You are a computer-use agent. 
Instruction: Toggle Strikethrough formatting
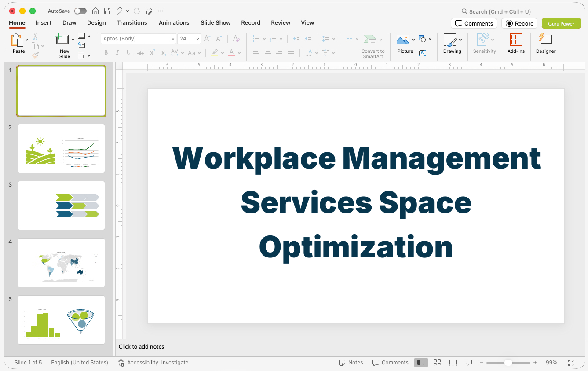point(140,53)
